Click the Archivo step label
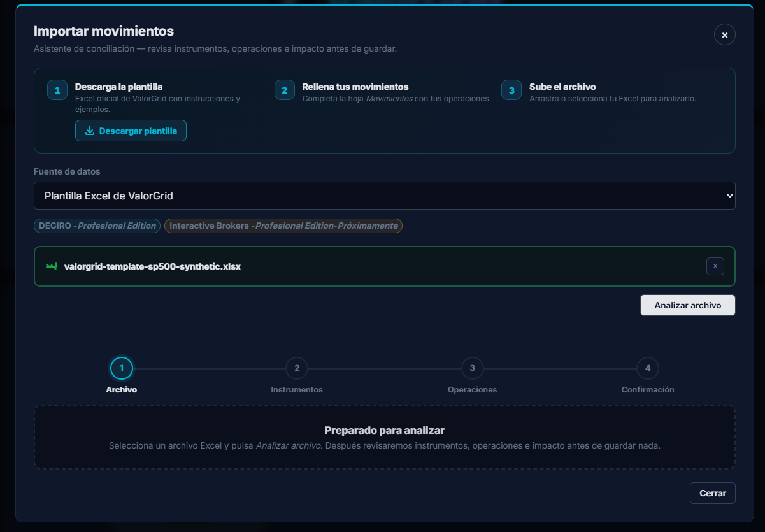765x532 pixels. tap(122, 389)
